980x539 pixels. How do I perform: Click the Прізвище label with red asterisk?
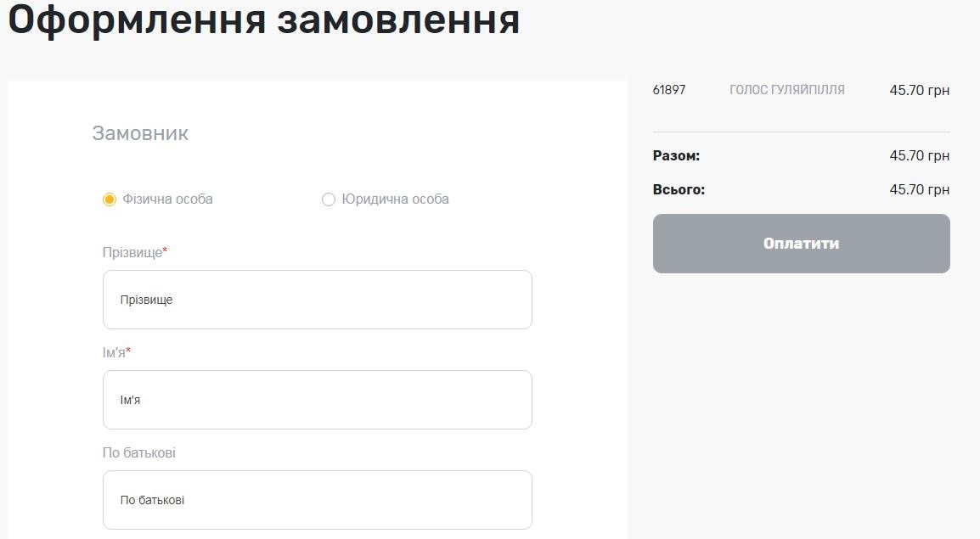point(134,253)
